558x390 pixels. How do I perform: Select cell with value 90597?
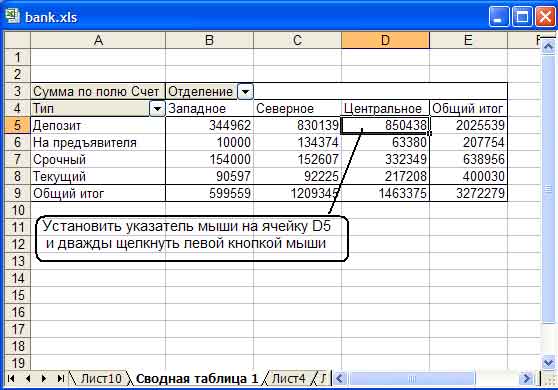point(210,176)
